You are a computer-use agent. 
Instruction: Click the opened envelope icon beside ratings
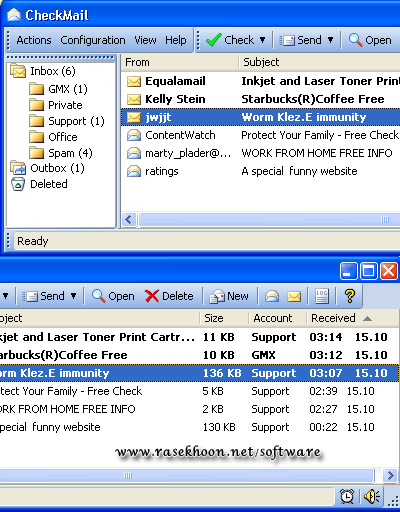[134, 171]
